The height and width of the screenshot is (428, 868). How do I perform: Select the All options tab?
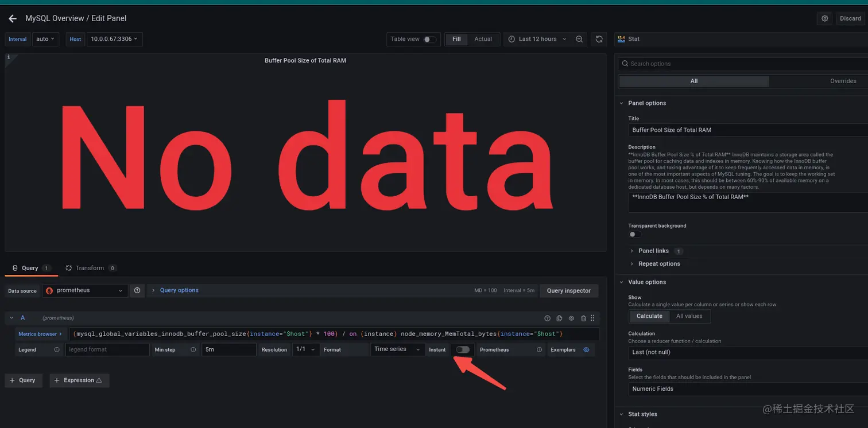tap(693, 81)
